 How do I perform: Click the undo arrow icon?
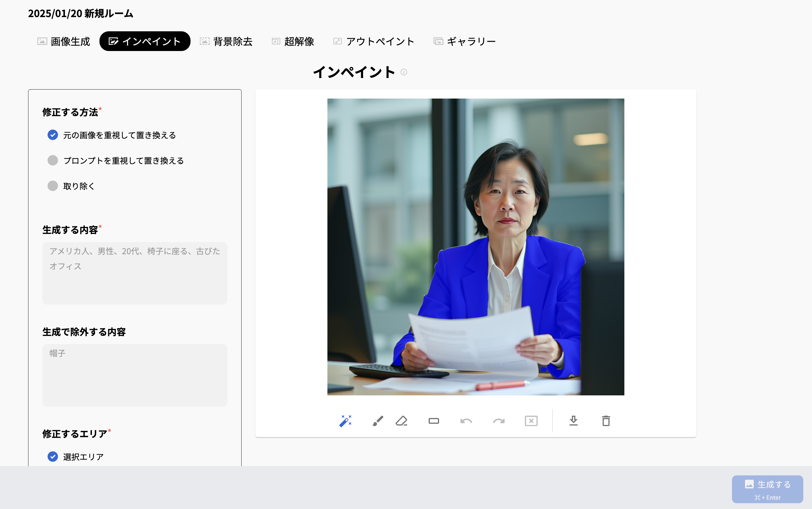click(466, 421)
